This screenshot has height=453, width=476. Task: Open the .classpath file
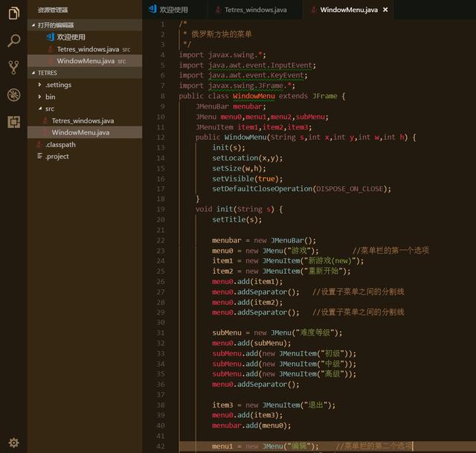(60, 144)
